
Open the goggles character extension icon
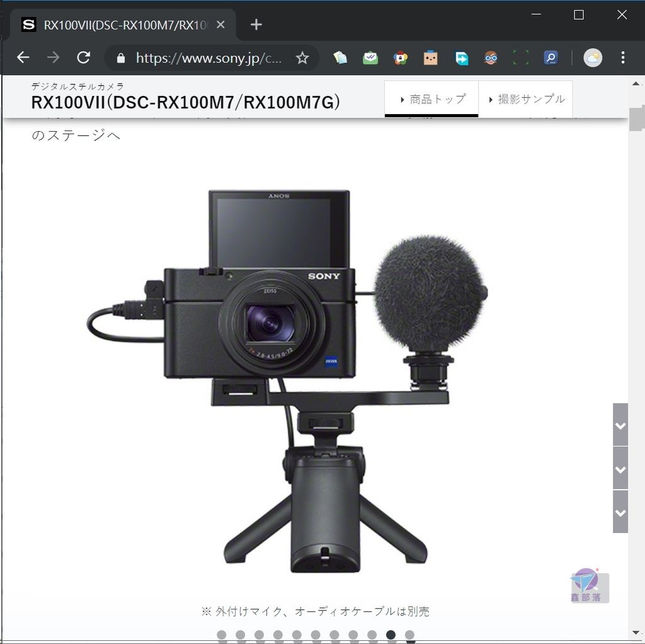point(491,57)
